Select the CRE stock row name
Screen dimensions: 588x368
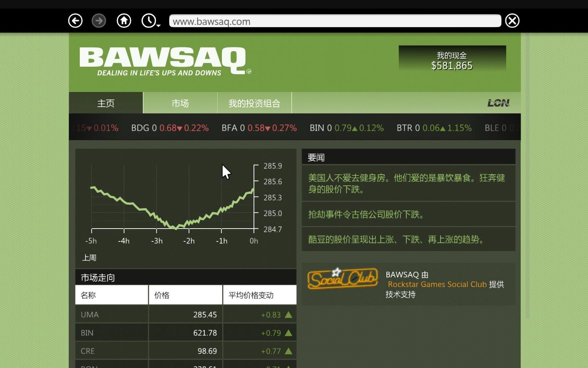[88, 351]
